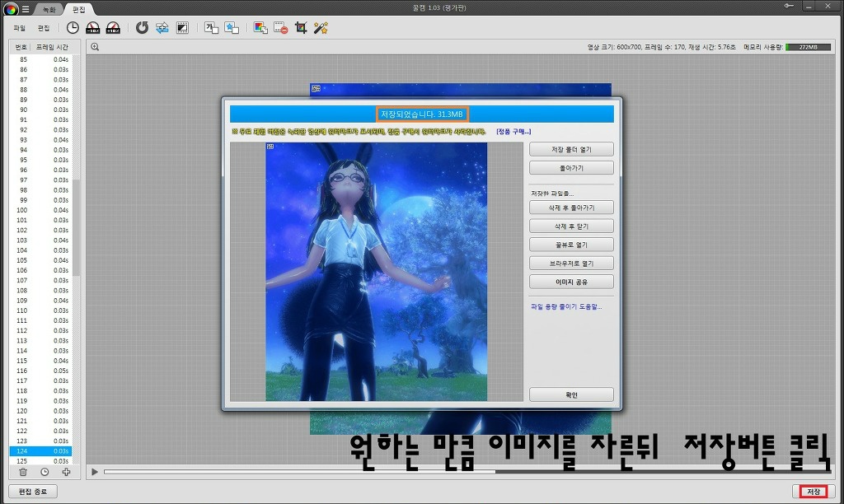Click the zoom magnifier icon above canvas
844x504 pixels.
coord(95,47)
